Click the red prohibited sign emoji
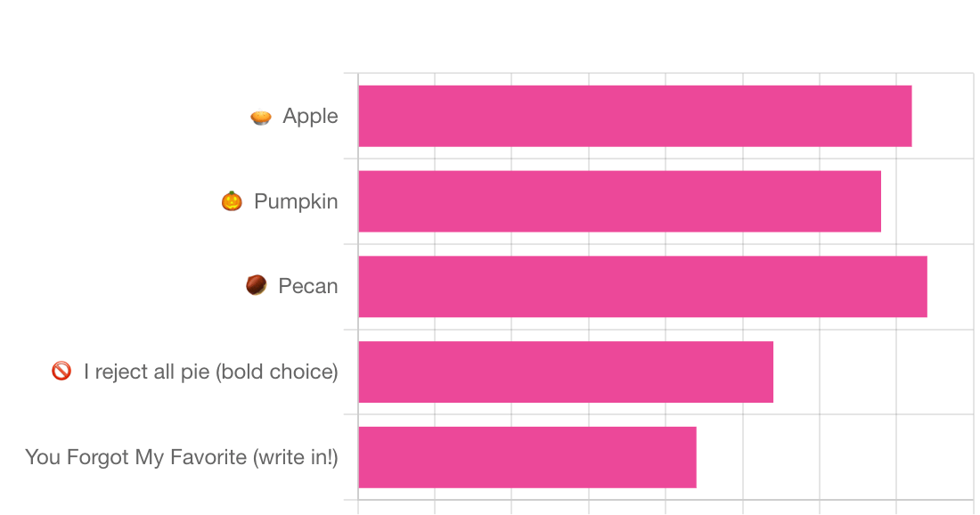 pyautogui.click(x=61, y=371)
